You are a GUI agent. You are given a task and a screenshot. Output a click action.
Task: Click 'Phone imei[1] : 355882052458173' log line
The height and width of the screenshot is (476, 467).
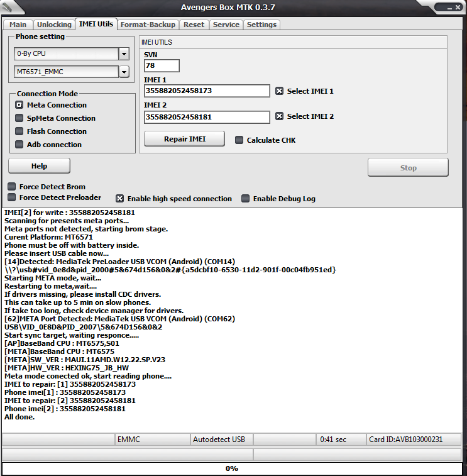click(65, 392)
